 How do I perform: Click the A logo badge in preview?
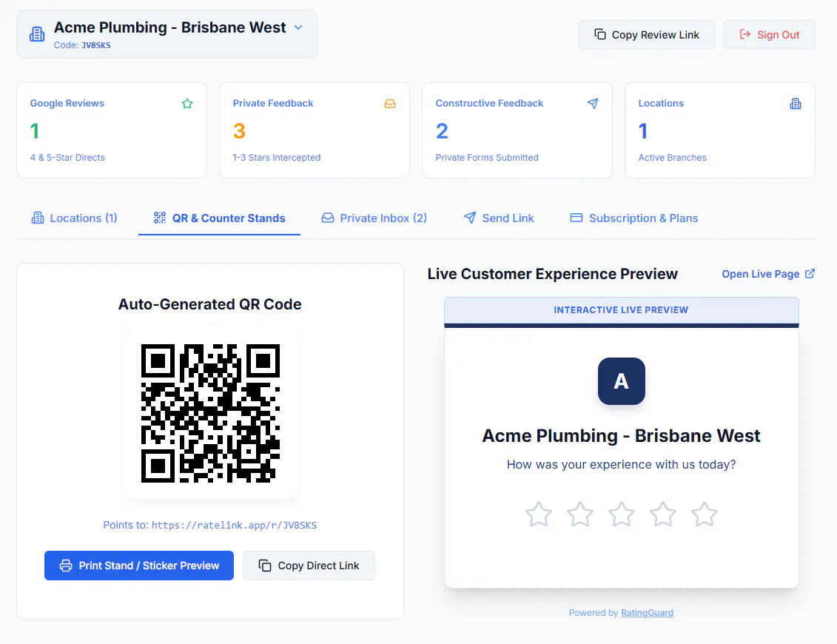coord(622,381)
